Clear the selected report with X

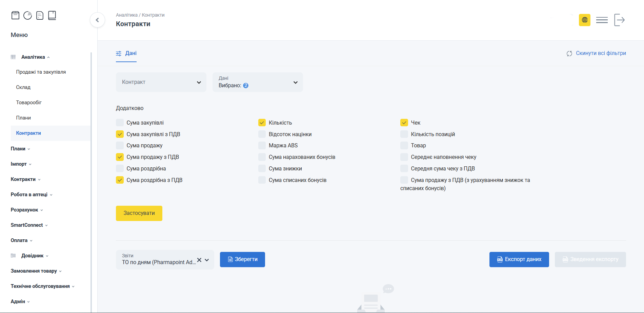(199, 260)
